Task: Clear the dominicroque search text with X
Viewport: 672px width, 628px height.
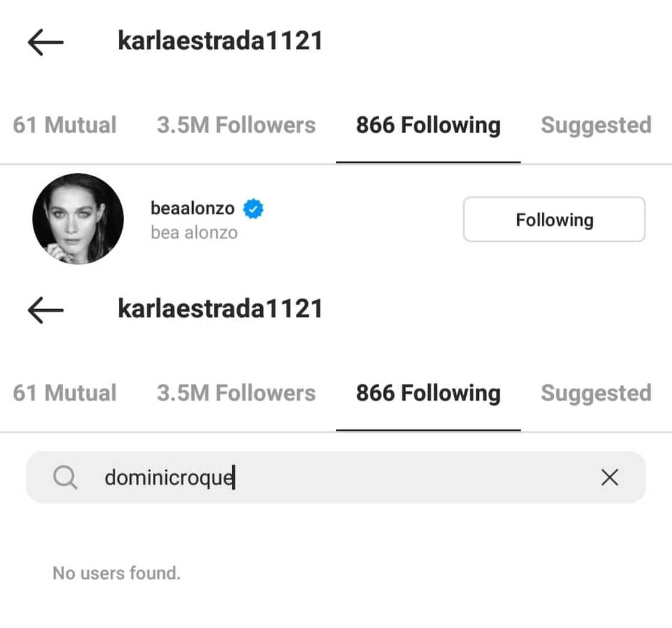Action: (x=609, y=477)
